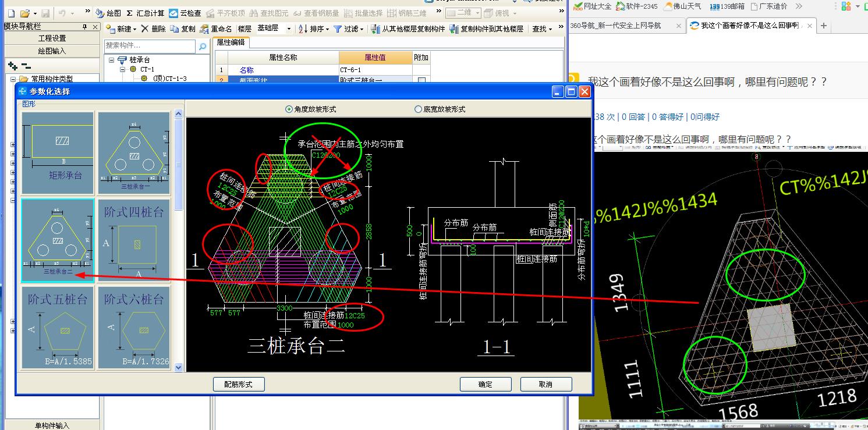Switch to 360导航 browser tab

coord(626,26)
